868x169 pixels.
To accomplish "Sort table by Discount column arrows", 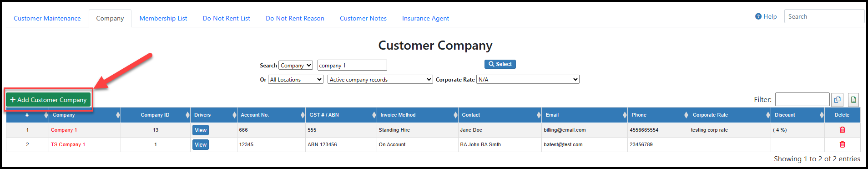I will pos(822,115).
